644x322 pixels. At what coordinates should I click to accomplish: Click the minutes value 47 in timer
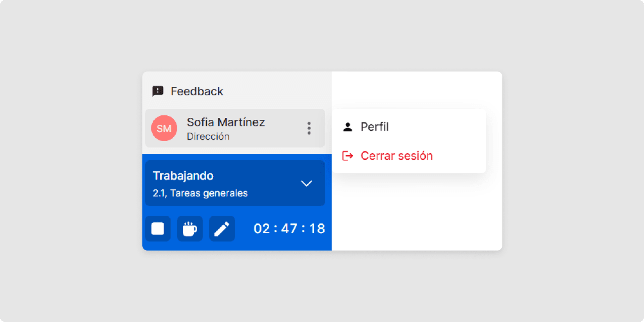tap(289, 229)
